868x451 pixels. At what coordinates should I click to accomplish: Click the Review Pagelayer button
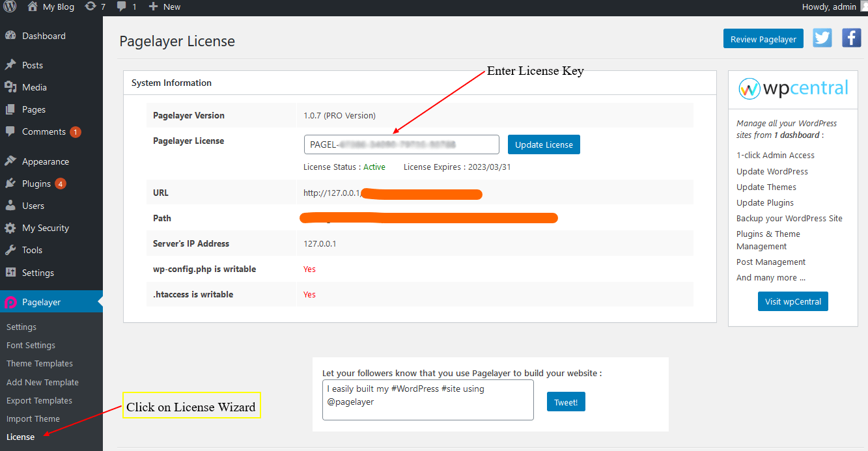coord(763,39)
